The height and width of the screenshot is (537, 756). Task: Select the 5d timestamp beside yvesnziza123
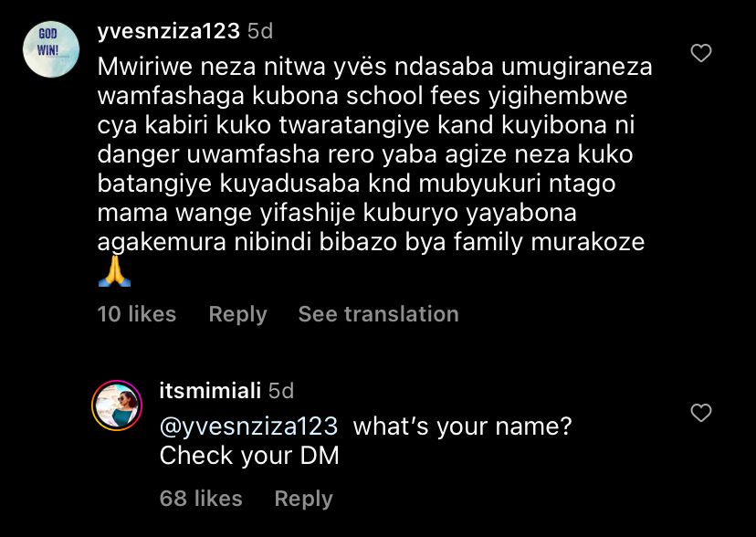260,32
